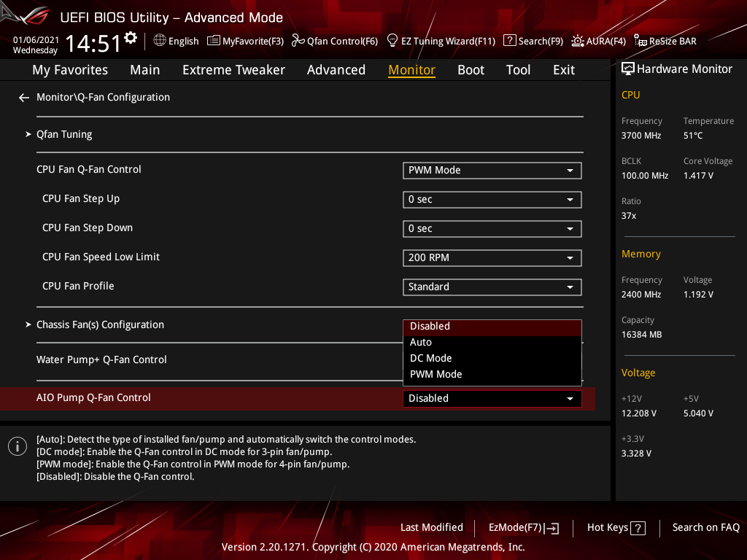Viewport: 747px width, 560px height.
Task: Open CPU Fan Step Up dropdown
Action: click(492, 200)
